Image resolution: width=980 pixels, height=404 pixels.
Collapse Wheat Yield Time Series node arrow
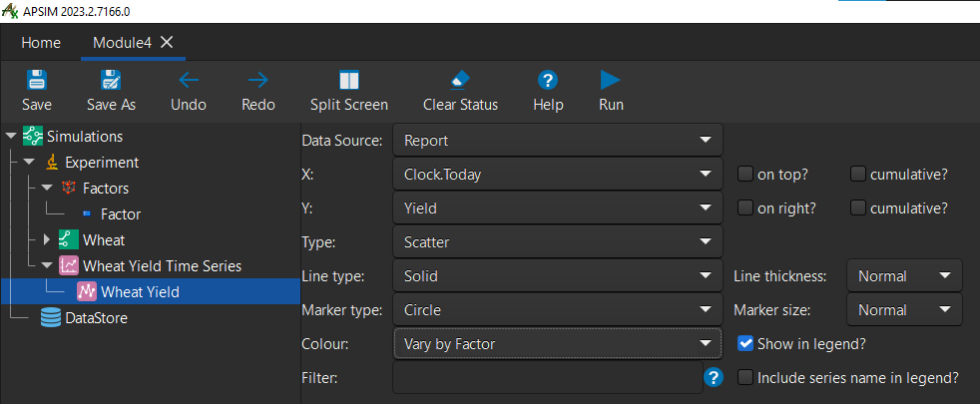[47, 265]
